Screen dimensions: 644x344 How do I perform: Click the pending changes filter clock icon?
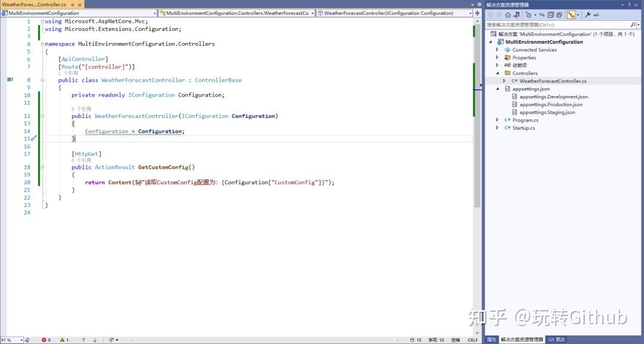coord(528,15)
